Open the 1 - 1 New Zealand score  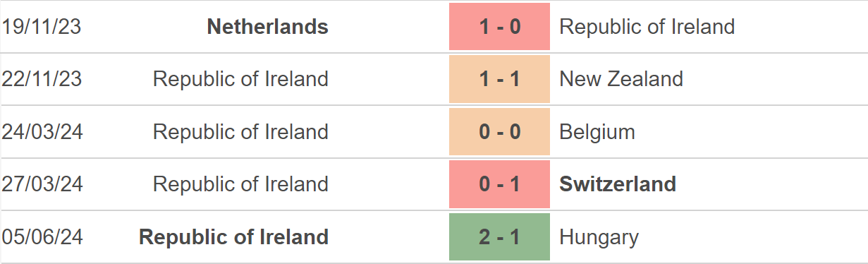coord(499,78)
